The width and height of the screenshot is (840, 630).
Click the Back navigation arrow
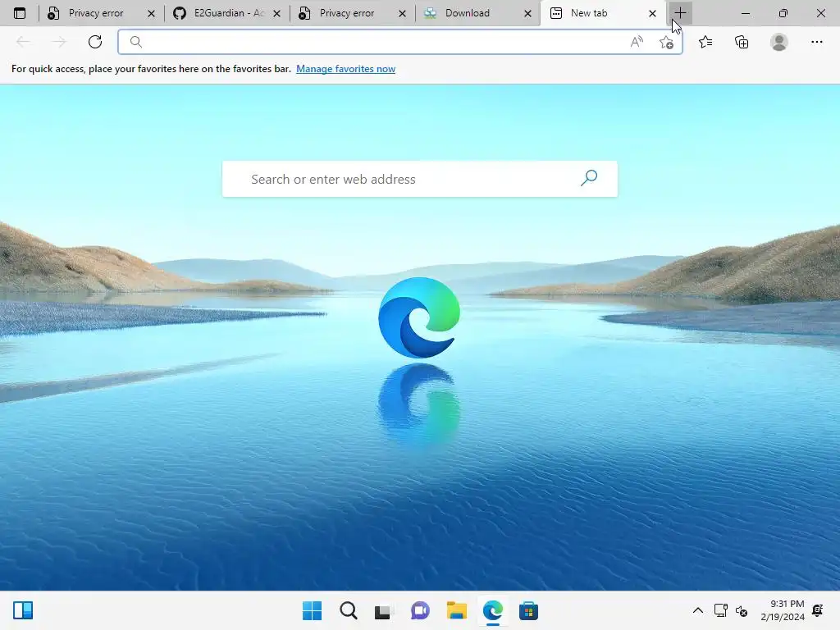tap(23, 42)
